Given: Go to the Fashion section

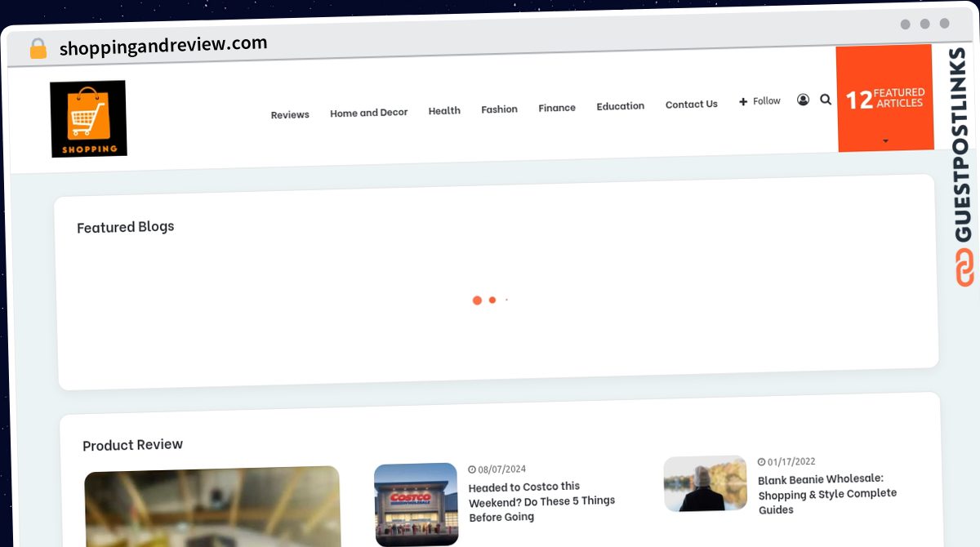Looking at the screenshot, I should point(499,109).
